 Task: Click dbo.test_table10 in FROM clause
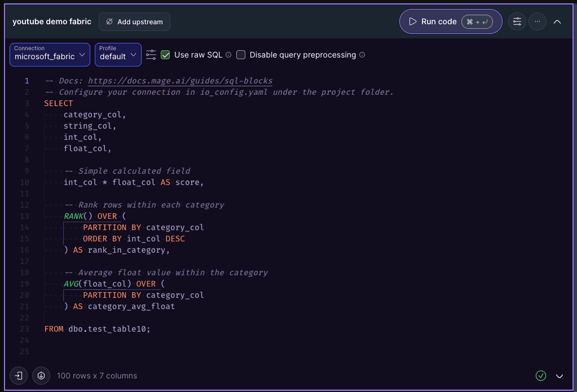(107, 329)
